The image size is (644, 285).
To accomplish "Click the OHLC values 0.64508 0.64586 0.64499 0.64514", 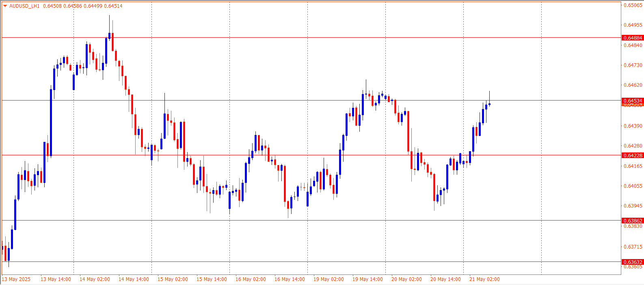I will (82, 6).
